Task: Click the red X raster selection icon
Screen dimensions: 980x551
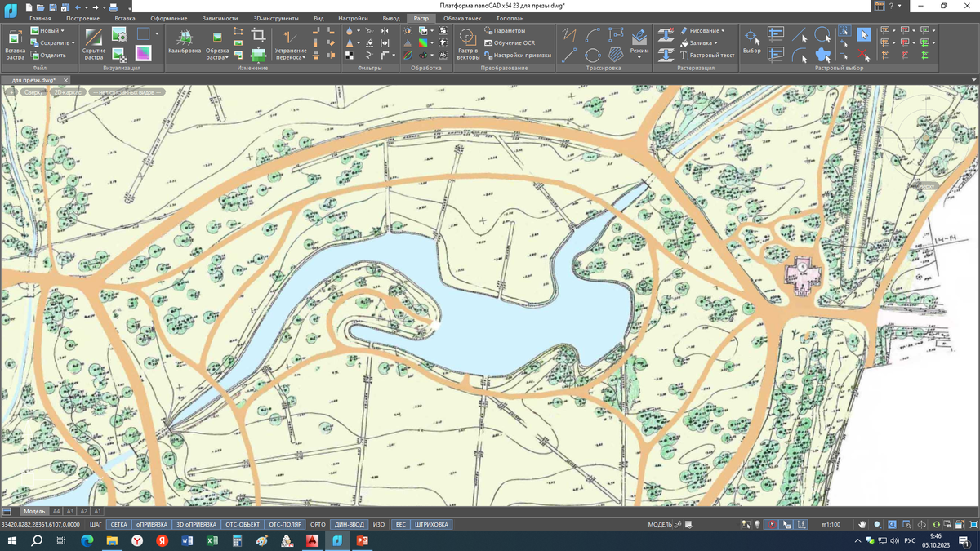Action: click(x=864, y=56)
